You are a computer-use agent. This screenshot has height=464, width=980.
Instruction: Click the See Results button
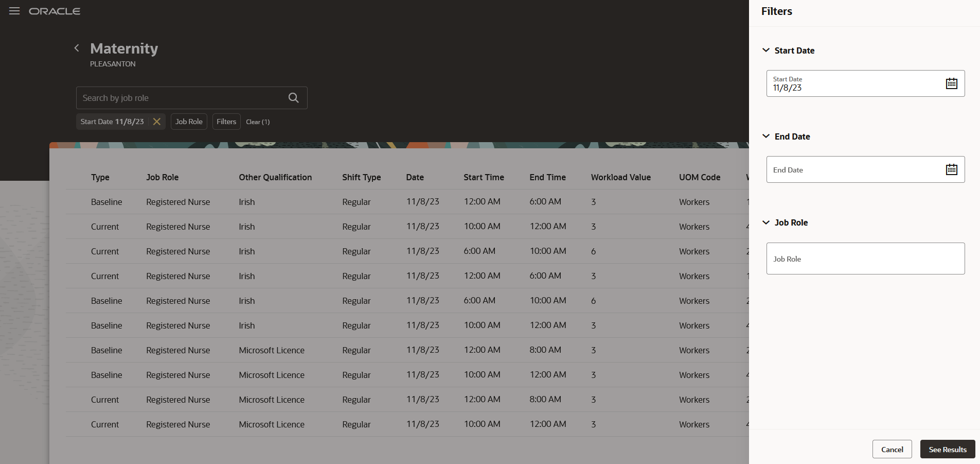click(x=947, y=449)
